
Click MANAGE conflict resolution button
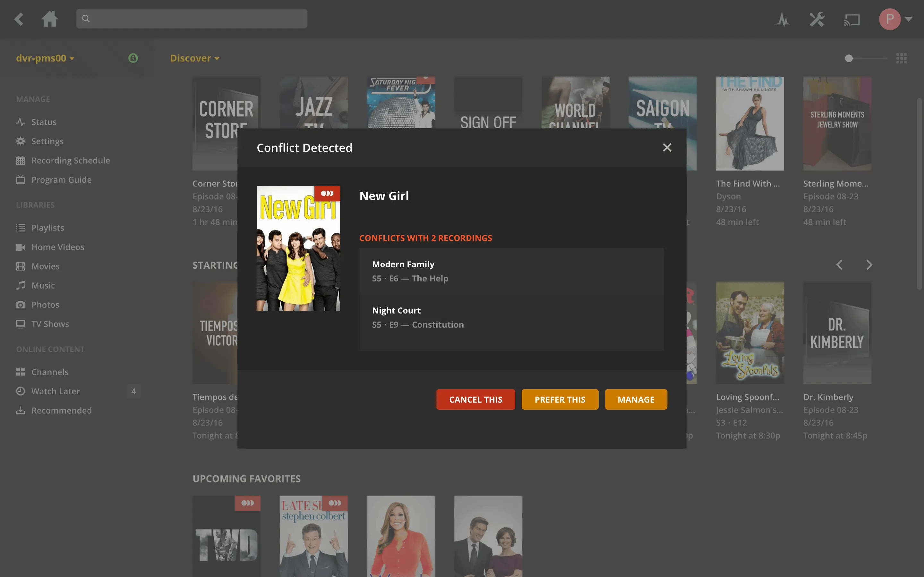pyautogui.click(x=635, y=399)
